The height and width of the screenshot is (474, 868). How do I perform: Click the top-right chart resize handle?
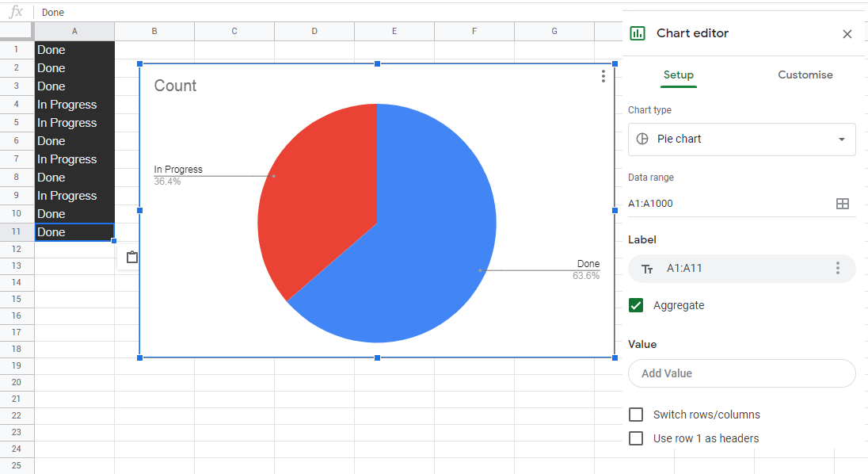tap(615, 64)
